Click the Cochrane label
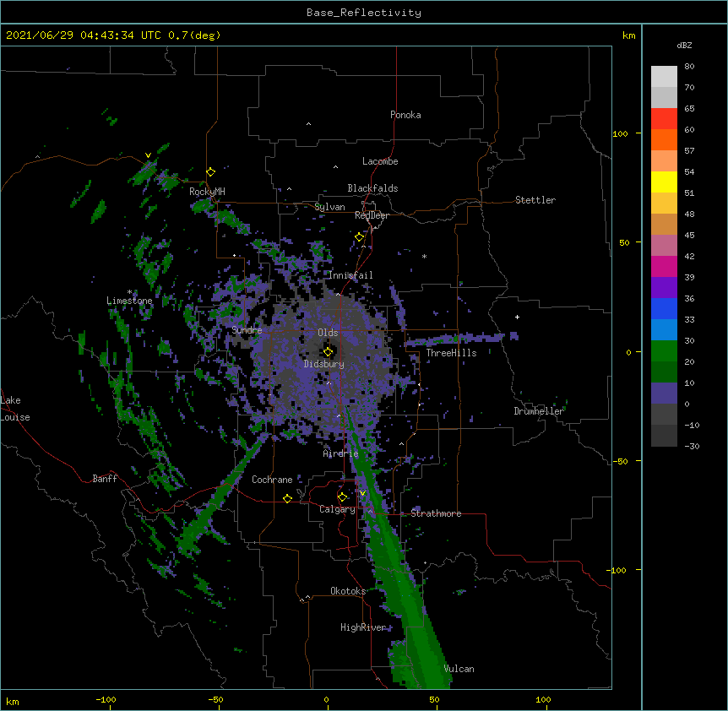The width and height of the screenshot is (728, 711). click(272, 480)
